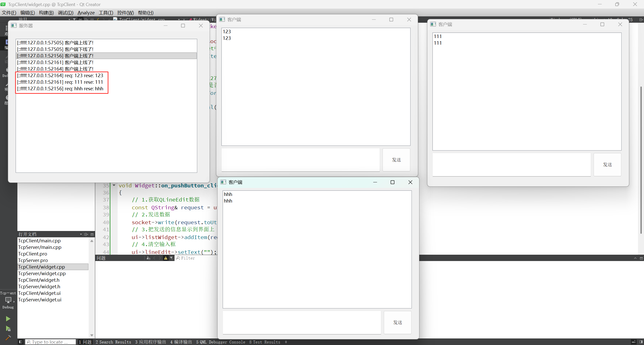Build project with the hammer icon

click(8, 338)
